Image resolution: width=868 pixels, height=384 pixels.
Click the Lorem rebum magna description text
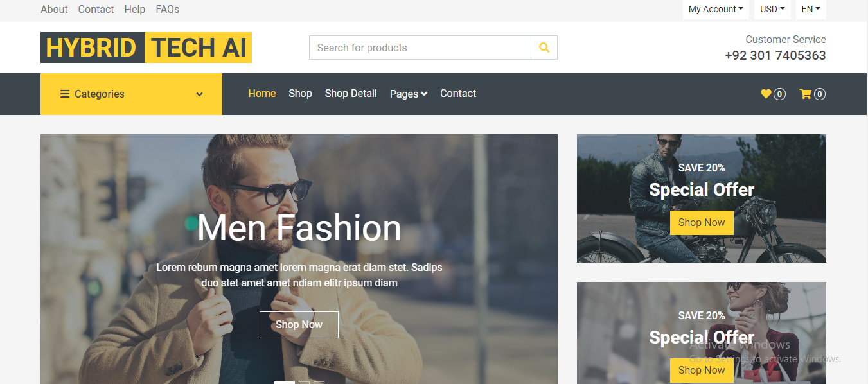pyautogui.click(x=299, y=275)
